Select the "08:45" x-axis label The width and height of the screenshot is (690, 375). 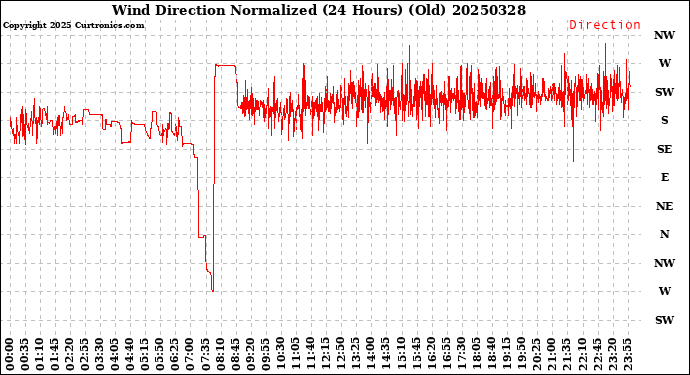coord(235,354)
